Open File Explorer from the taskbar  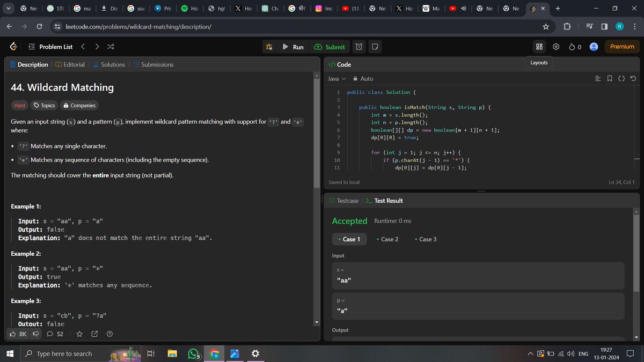pyautogui.click(x=172, y=354)
